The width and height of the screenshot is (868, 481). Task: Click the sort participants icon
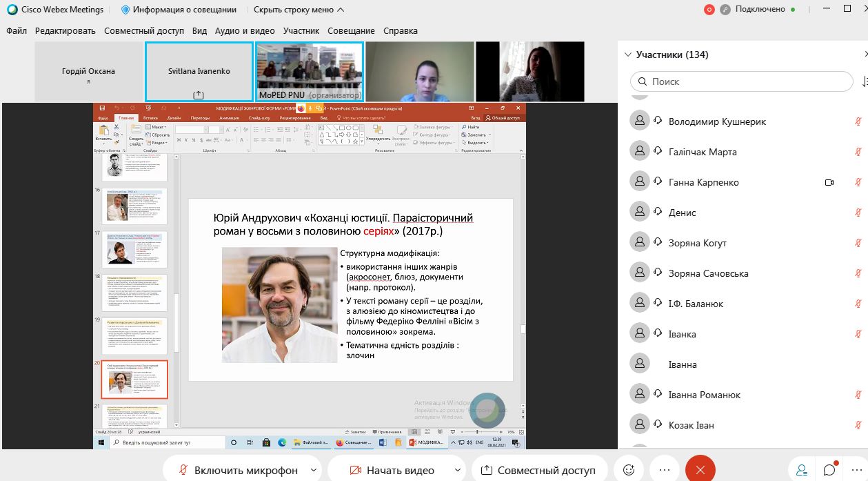865,81
